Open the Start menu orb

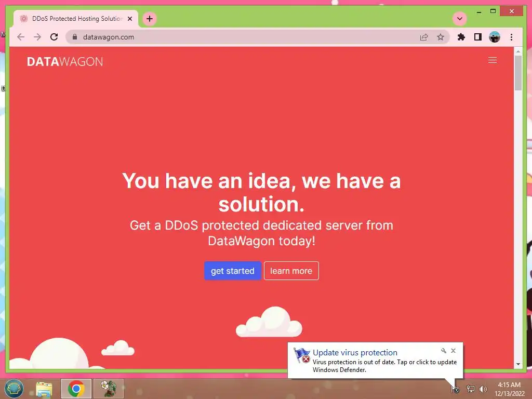(x=14, y=389)
